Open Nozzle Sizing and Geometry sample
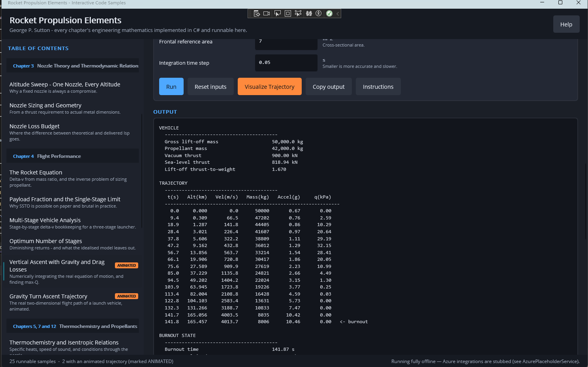The height and width of the screenshot is (367, 588). click(73, 109)
